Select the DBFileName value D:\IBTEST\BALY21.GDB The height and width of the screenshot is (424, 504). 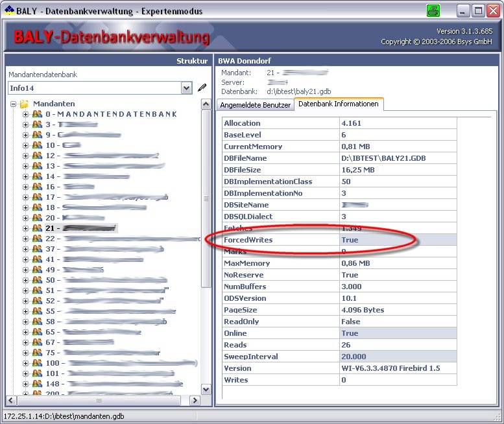398,158
